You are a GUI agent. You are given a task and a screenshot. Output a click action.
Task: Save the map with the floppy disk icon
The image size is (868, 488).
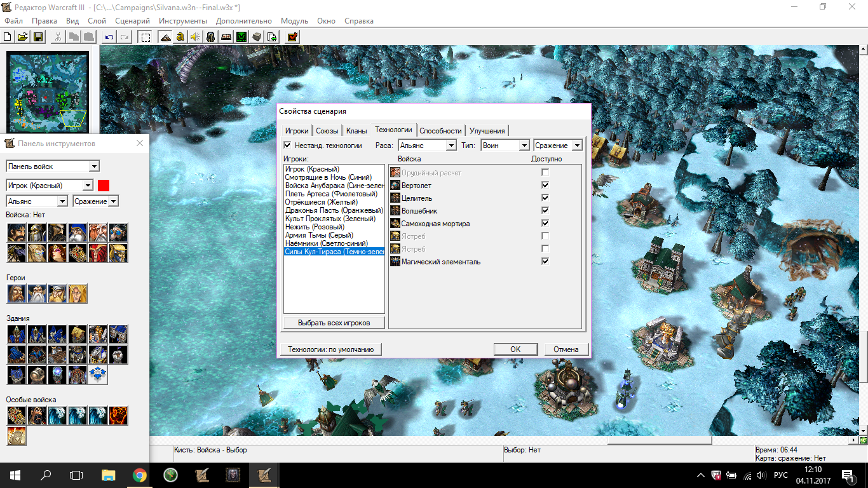click(x=37, y=37)
